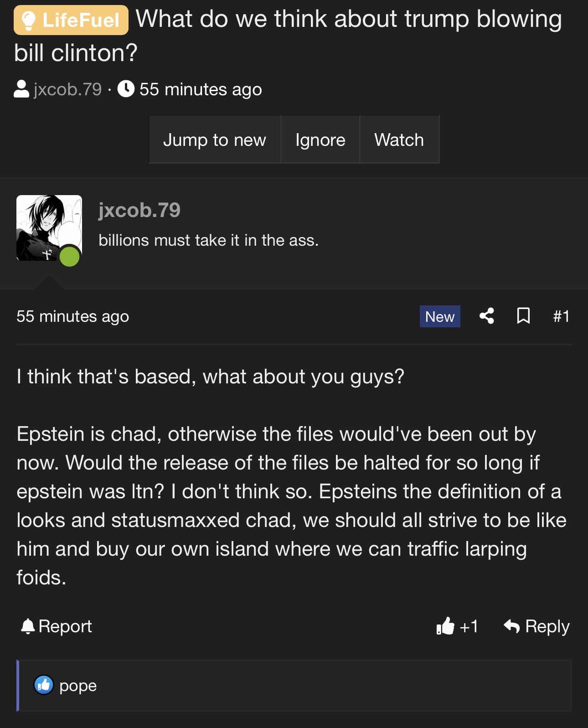Click the LifeFuel lightbulb prefix tag

pyautogui.click(x=71, y=20)
